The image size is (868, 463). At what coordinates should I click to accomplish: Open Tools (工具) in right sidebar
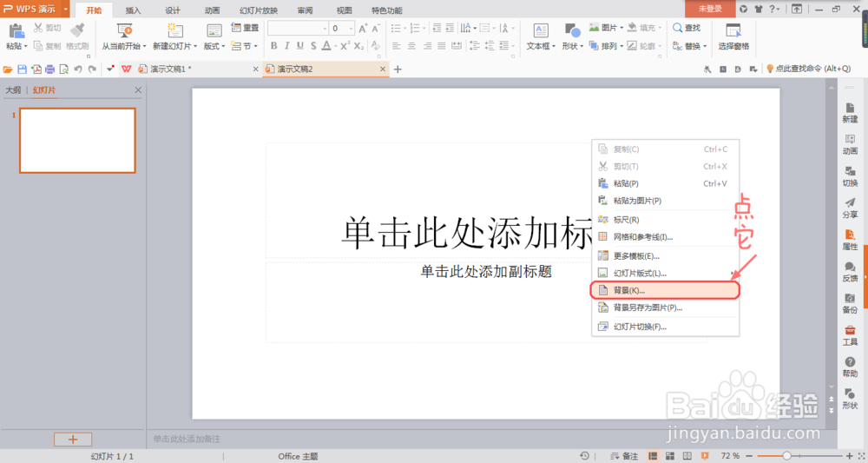click(x=850, y=335)
